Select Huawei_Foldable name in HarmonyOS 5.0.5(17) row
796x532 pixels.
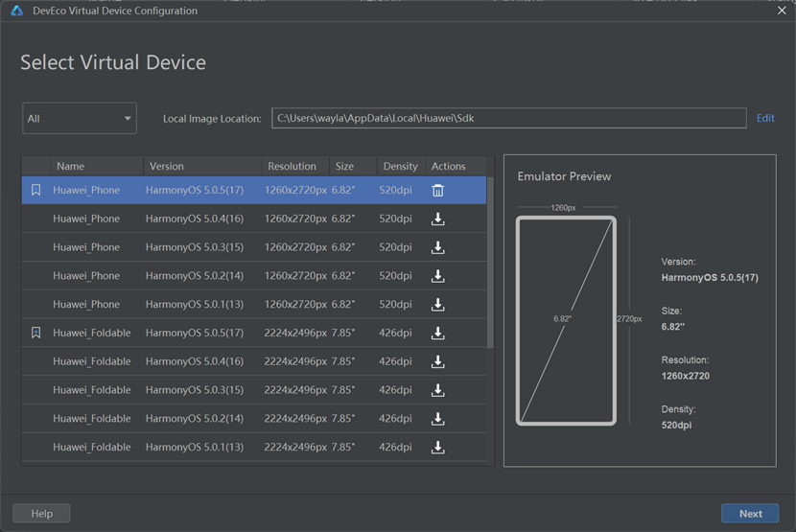tap(92, 333)
